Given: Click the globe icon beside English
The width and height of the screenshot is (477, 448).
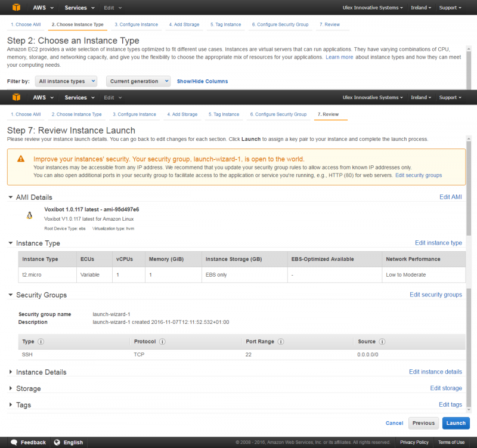Looking at the screenshot, I should point(57,442).
